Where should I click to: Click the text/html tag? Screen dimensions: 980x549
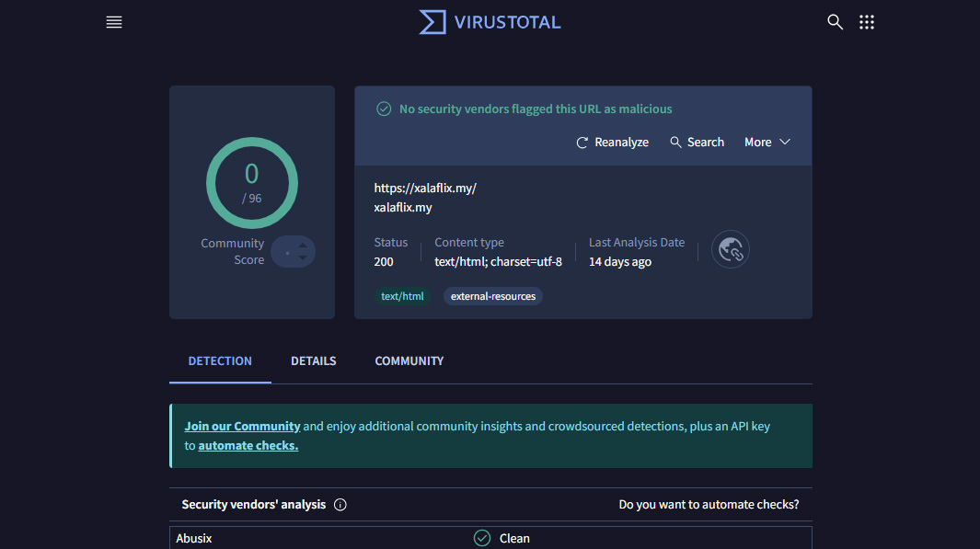click(x=402, y=296)
